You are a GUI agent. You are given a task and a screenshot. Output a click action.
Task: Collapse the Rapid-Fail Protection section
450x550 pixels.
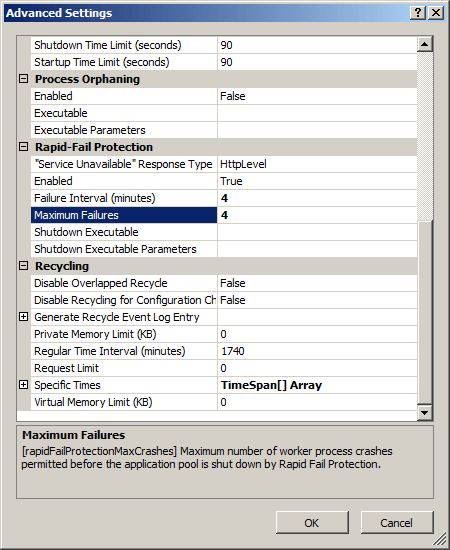coord(23,147)
